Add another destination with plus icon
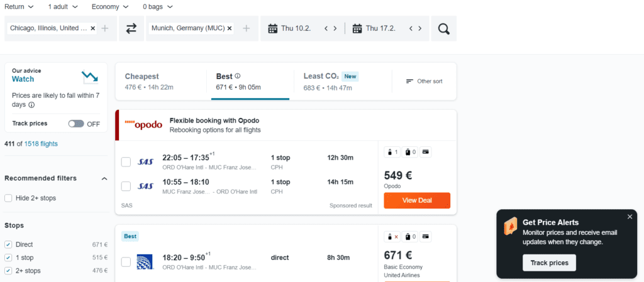This screenshot has width=644, height=282. 247,28
